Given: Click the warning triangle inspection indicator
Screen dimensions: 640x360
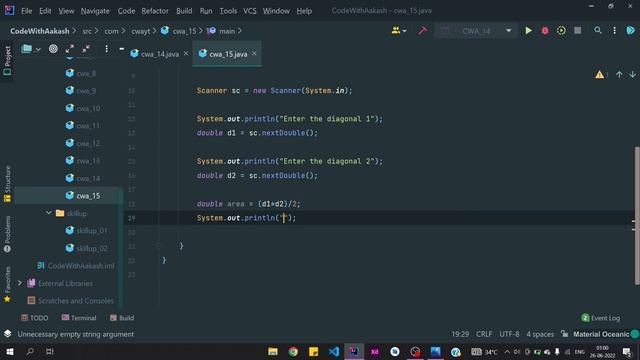Looking at the screenshot, I should (x=599, y=75).
